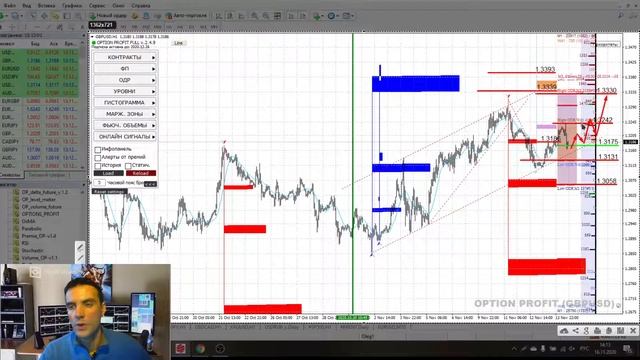Click the red Reload button
The width and height of the screenshot is (640, 360).
(x=140, y=173)
